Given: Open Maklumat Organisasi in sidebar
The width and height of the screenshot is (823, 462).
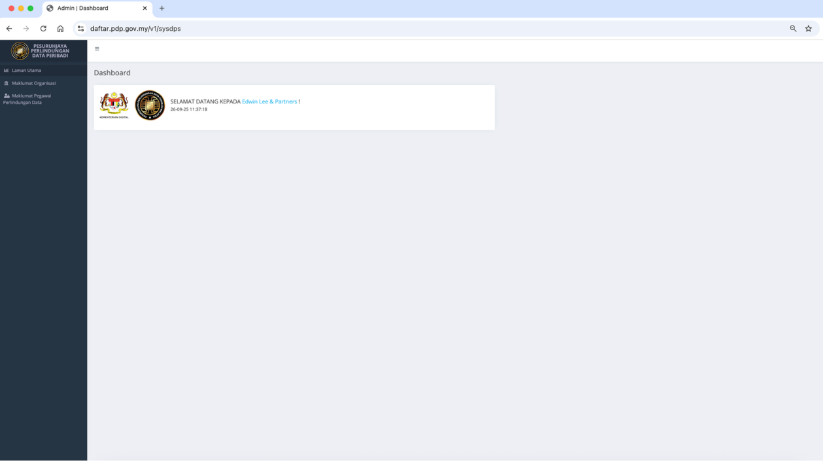Looking at the screenshot, I should (33, 83).
